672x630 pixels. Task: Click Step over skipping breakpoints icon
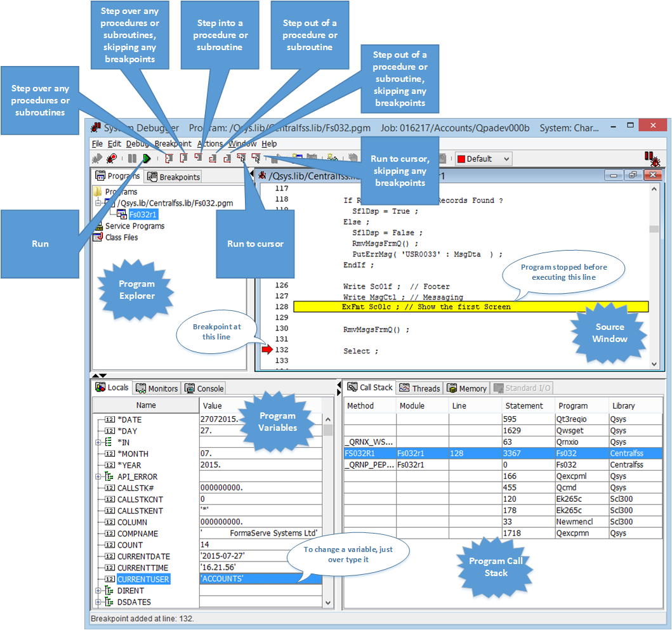183,159
